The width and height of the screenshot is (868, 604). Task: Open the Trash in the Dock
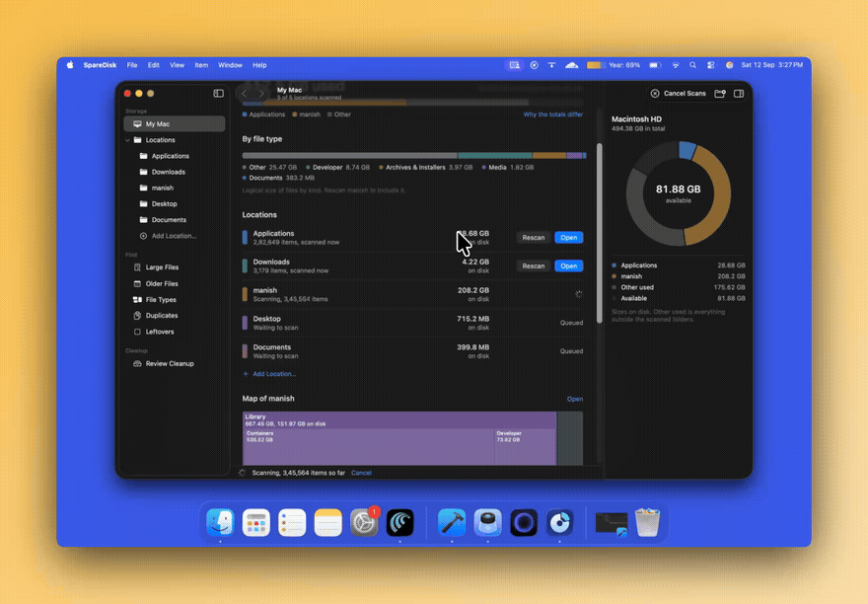pos(647,522)
